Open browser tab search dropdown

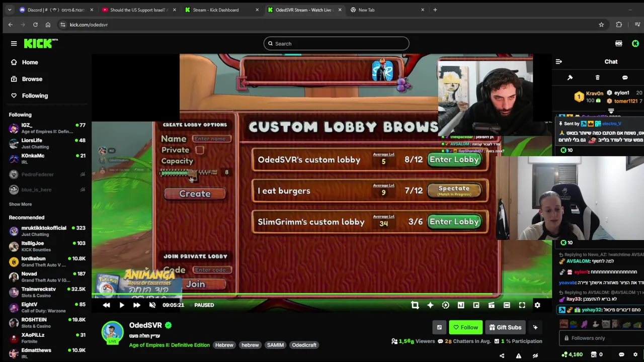(x=9, y=10)
